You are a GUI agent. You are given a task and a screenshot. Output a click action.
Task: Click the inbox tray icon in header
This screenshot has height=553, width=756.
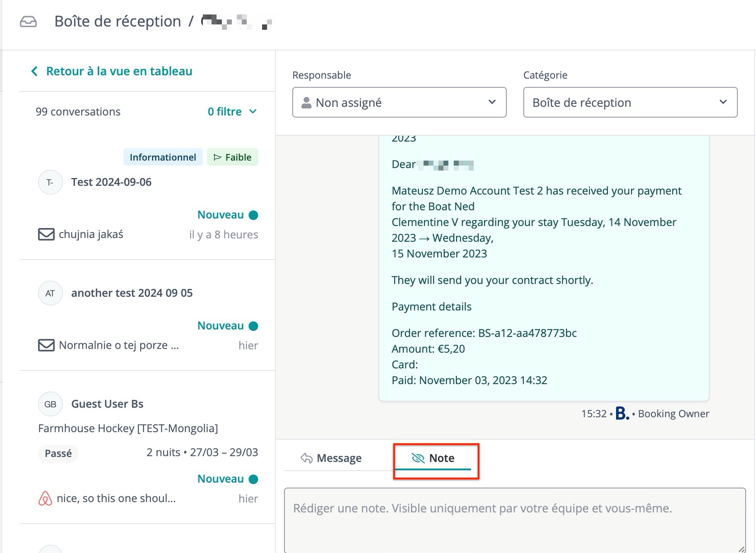(28, 22)
